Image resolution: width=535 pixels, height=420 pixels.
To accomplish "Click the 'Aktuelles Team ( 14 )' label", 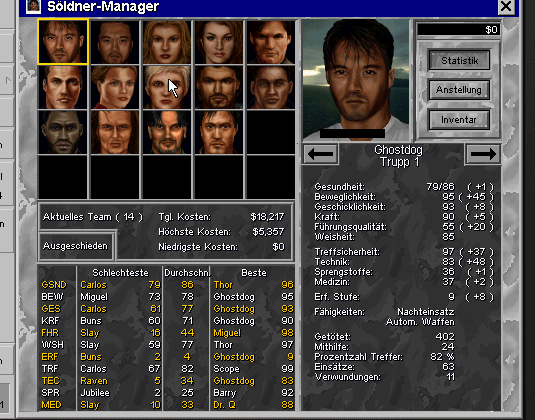I will pyautogui.click(x=92, y=217).
